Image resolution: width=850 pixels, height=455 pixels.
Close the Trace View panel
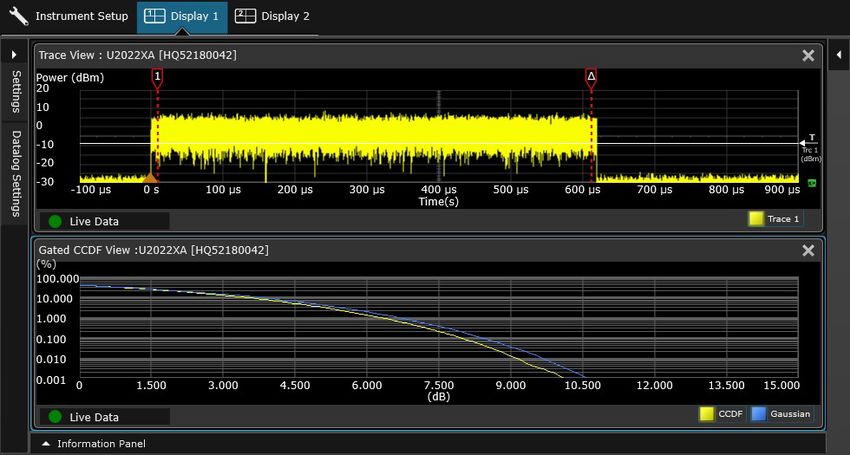(x=808, y=55)
